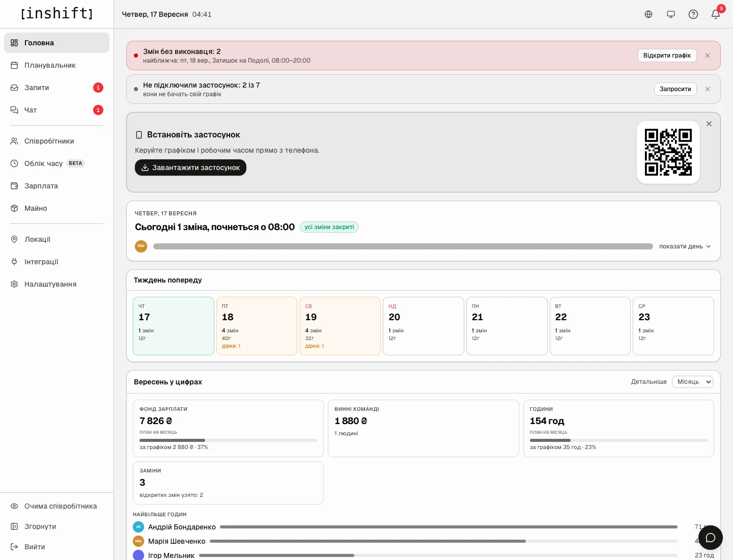Click Андрій Бондаренко hours bar
The width and height of the screenshot is (733, 560).
pos(448,527)
